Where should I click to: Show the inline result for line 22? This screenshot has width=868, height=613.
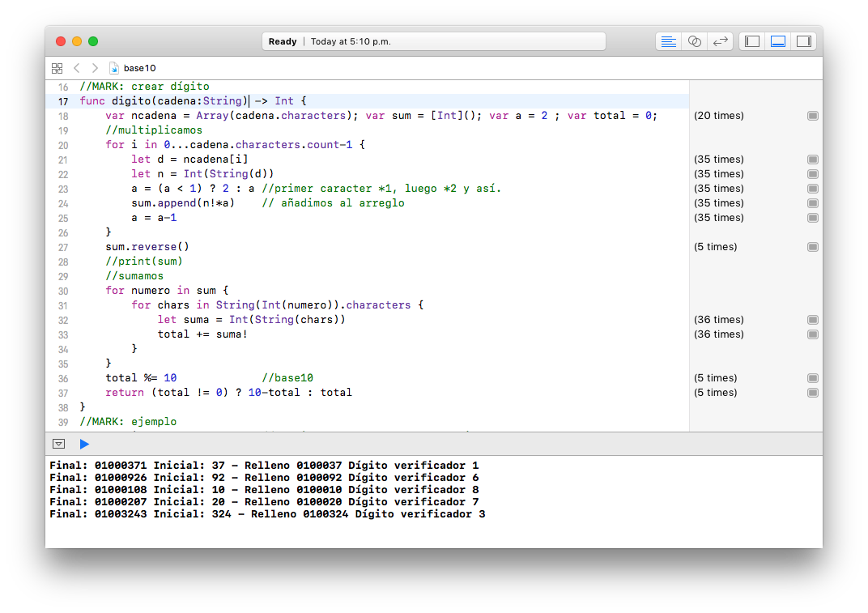point(813,174)
